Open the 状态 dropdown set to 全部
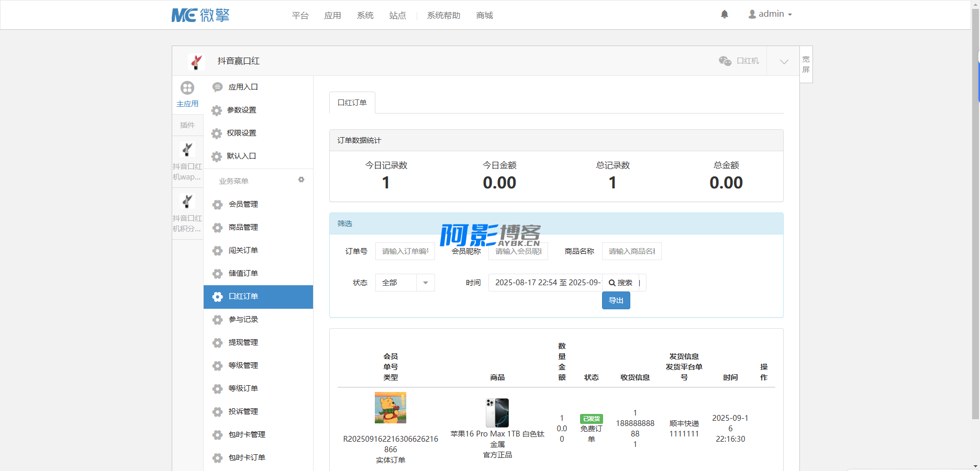The height and width of the screenshot is (471, 980). click(405, 283)
